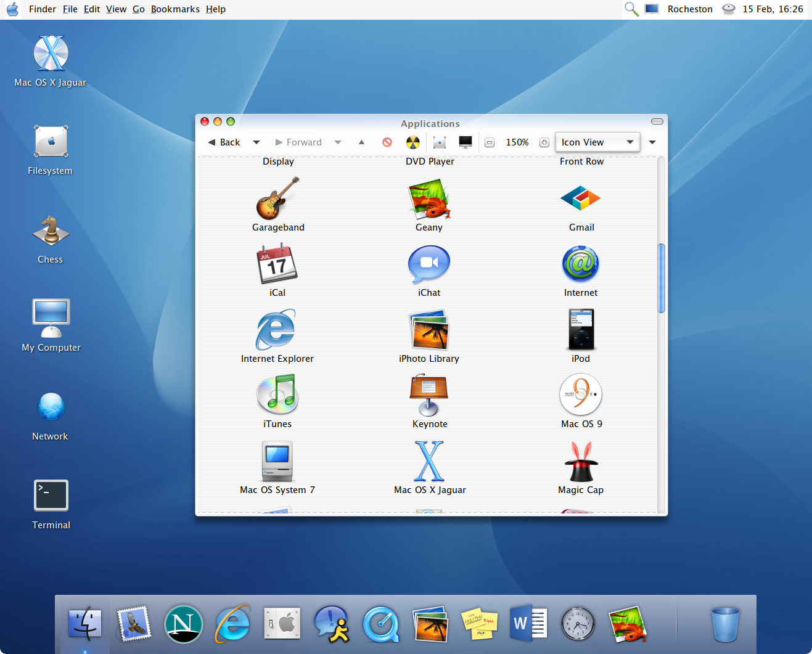Click the "Display" label
Screen dimensions: 812x654
coord(278,161)
